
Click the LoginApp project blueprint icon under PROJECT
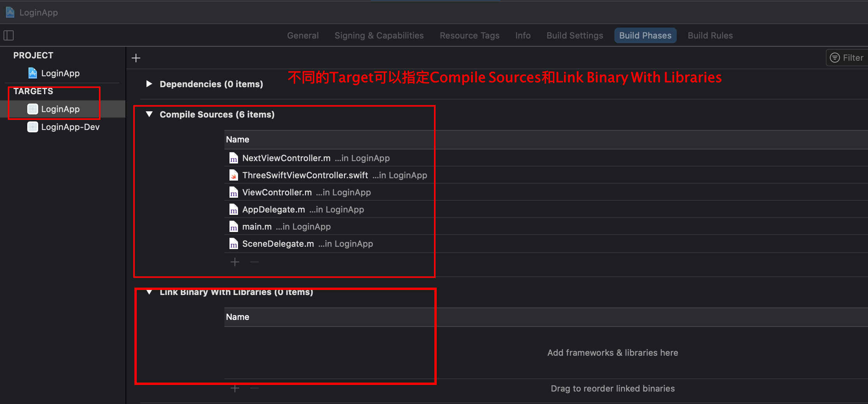[x=33, y=73]
